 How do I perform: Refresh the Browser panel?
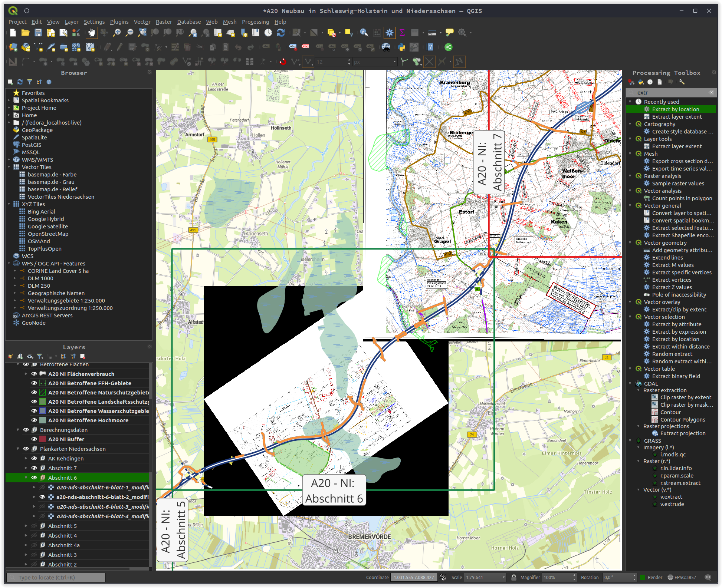click(20, 82)
